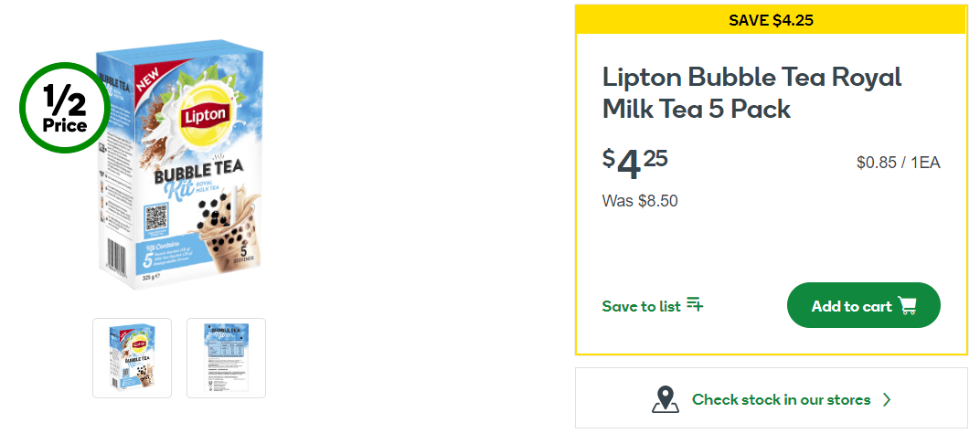Click the shopping cart icon
The width and height of the screenshot is (980, 444).
(x=907, y=305)
